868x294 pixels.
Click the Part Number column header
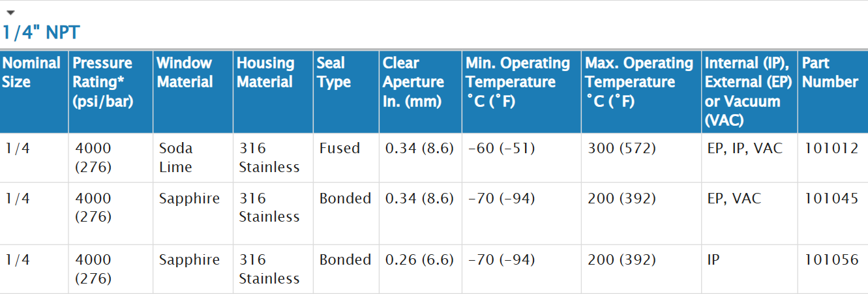[x=830, y=72]
